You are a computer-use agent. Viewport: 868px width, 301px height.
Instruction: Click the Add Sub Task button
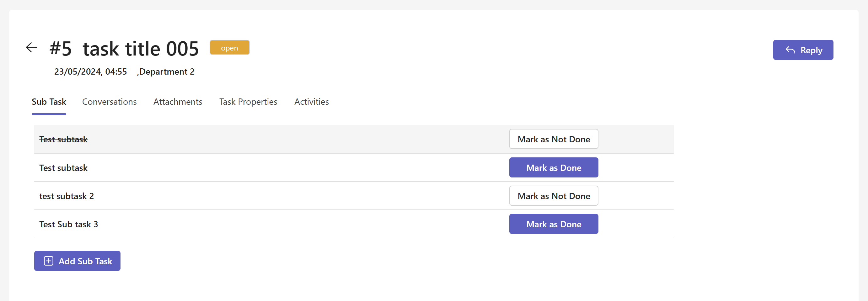(x=77, y=261)
